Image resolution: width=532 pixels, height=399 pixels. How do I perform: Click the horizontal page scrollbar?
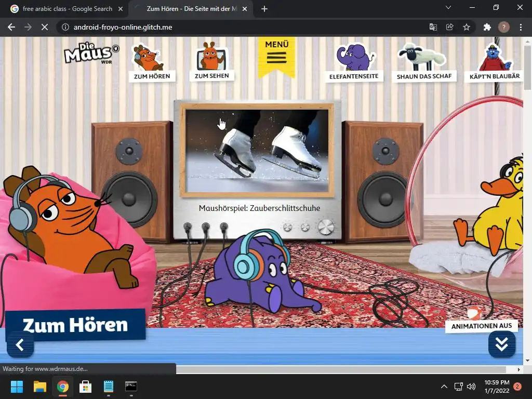341,369
